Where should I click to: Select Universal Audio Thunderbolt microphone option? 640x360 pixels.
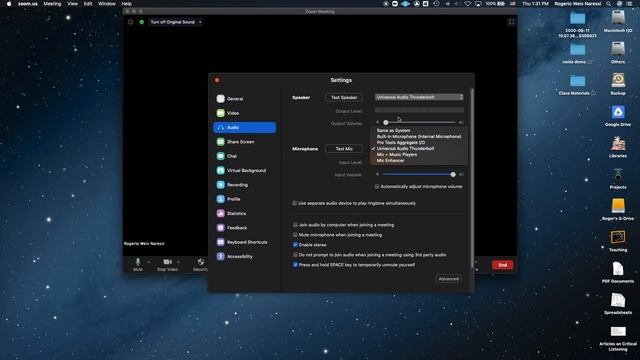click(419, 149)
